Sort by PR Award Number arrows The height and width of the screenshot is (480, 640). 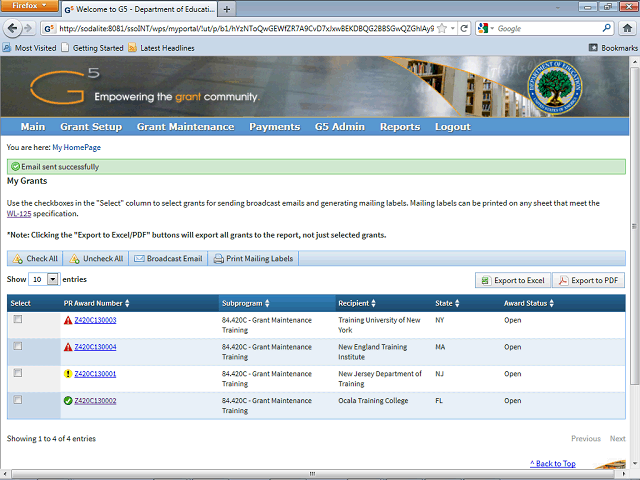127,303
